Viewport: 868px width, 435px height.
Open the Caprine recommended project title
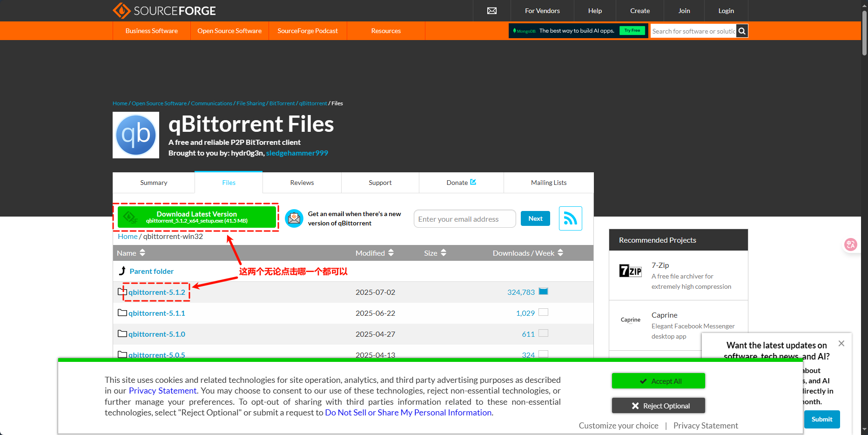pyautogui.click(x=664, y=315)
